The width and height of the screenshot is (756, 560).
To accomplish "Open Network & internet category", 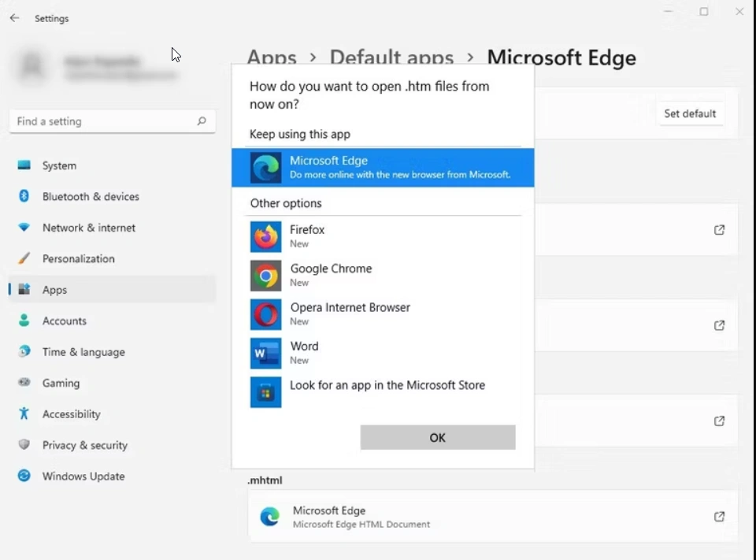I will (113, 228).
